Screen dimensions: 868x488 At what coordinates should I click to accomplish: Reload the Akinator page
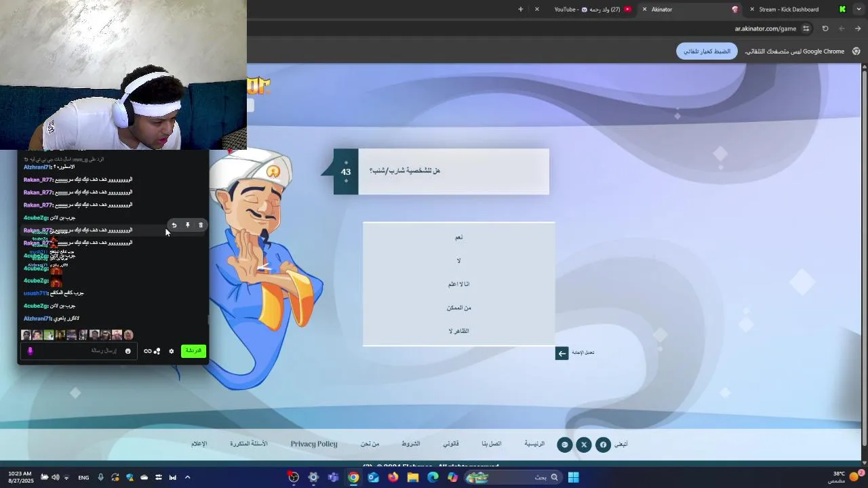[825, 28]
